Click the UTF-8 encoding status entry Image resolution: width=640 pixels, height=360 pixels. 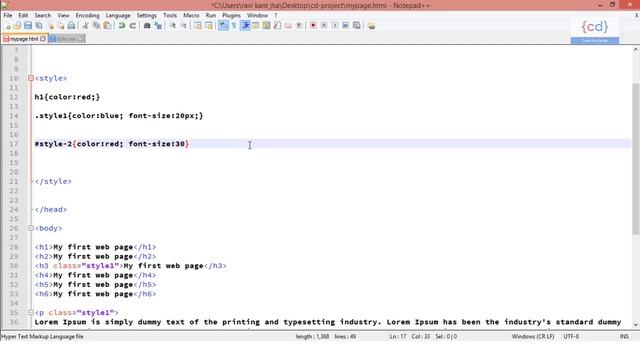click(x=571, y=337)
